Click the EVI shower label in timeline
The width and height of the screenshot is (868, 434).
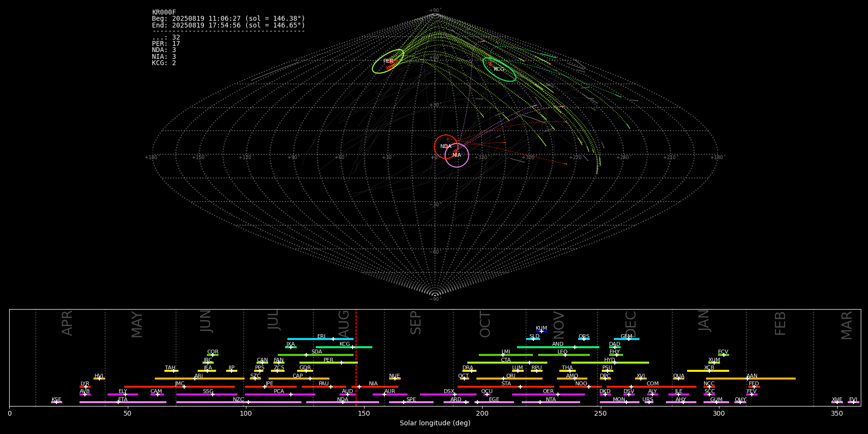[x=853, y=400]
